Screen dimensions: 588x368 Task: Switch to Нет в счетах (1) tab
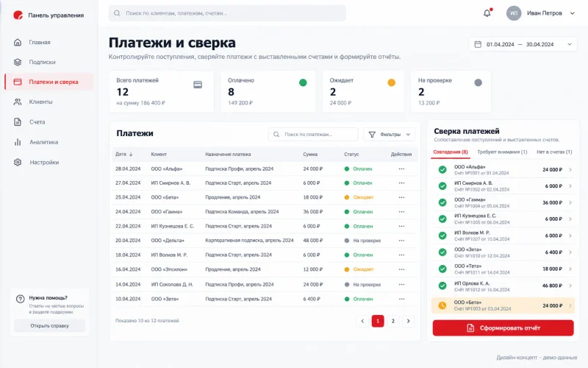[554, 152]
